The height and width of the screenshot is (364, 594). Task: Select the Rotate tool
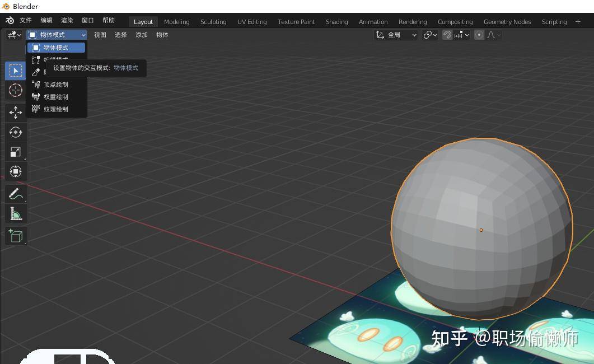[16, 132]
